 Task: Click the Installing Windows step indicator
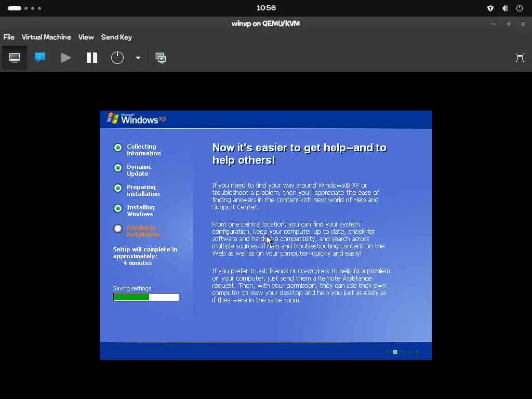pos(118,208)
